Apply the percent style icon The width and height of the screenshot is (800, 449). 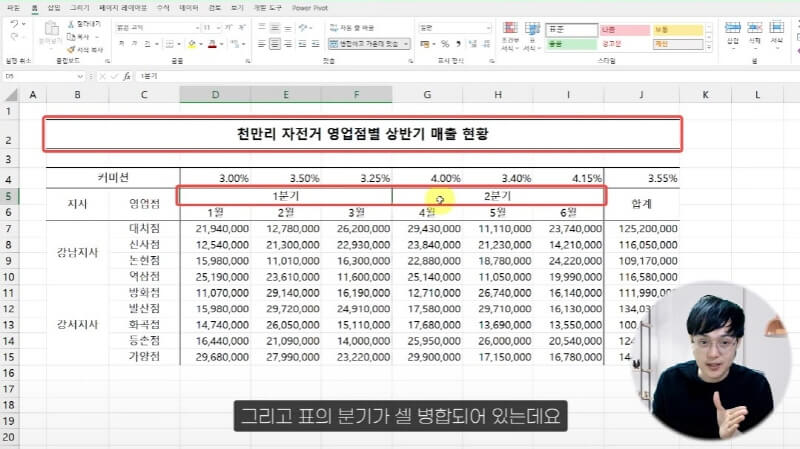click(445, 44)
